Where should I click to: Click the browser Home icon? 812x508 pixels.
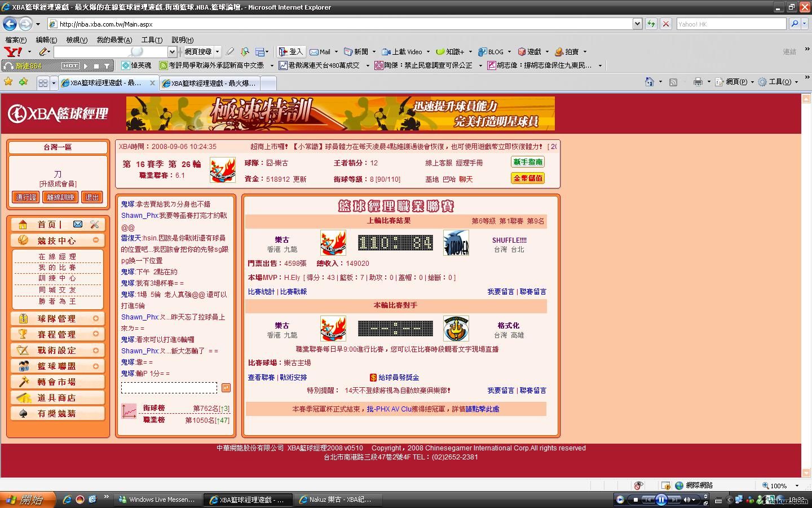[x=650, y=82]
